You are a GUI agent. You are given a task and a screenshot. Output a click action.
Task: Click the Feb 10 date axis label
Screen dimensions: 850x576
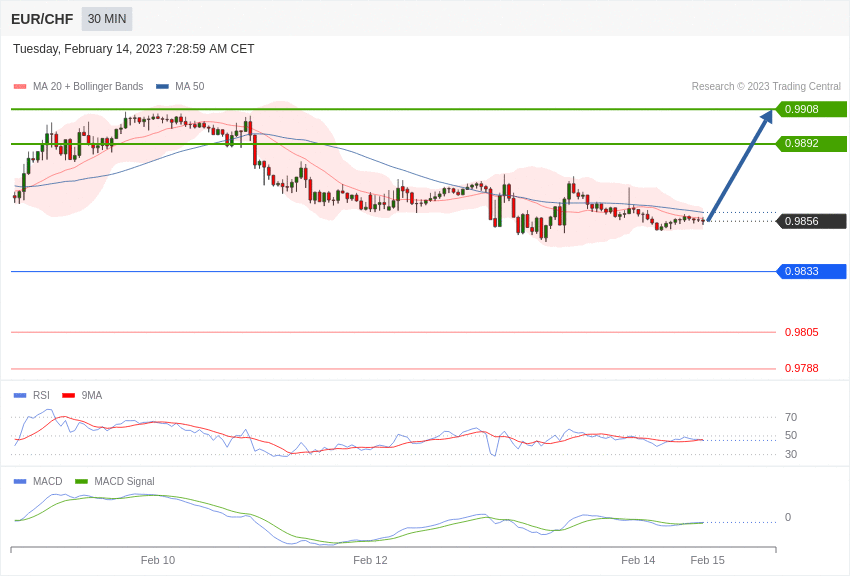[158, 560]
